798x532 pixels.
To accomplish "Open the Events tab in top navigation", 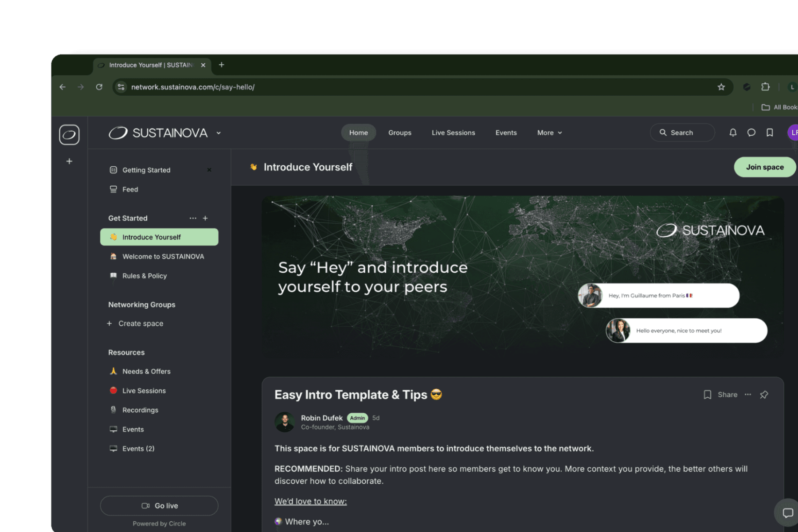I will pyautogui.click(x=506, y=133).
